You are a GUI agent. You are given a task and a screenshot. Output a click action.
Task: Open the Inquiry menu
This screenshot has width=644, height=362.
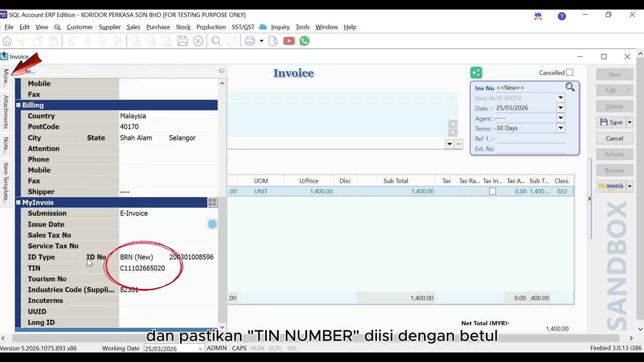280,27
